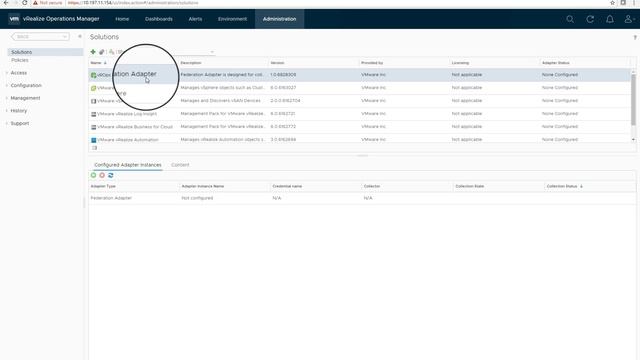Sort solutions by Licensing column
Screen dimensions: 640x360
460,63
